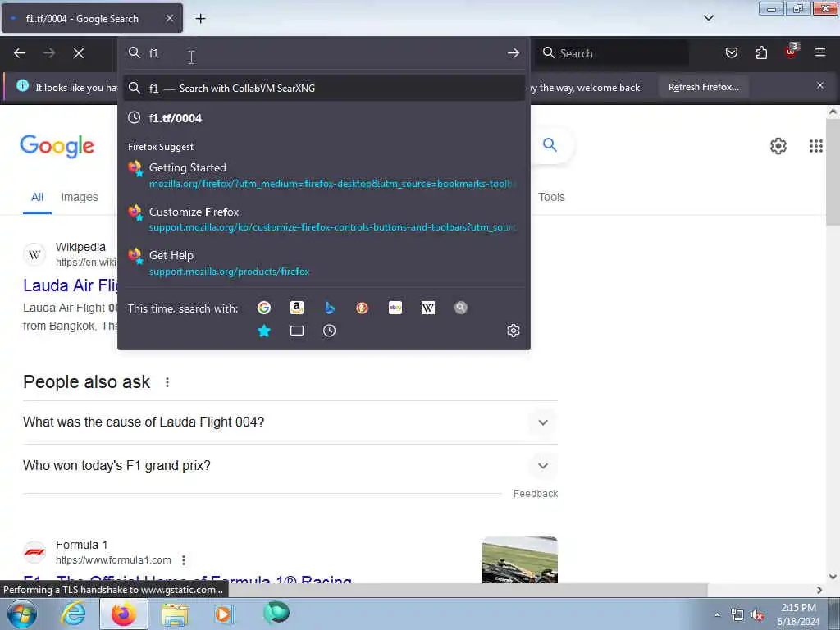Open more options beside People also ask

[x=167, y=382]
